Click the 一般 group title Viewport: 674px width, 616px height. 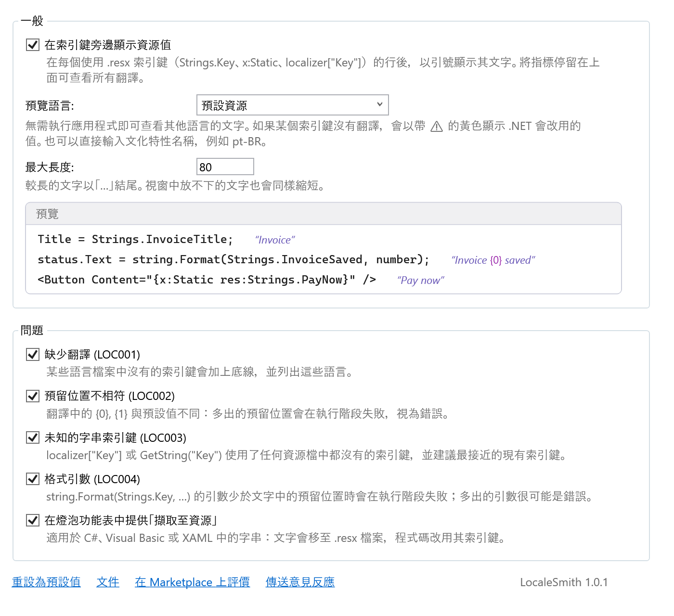point(32,21)
